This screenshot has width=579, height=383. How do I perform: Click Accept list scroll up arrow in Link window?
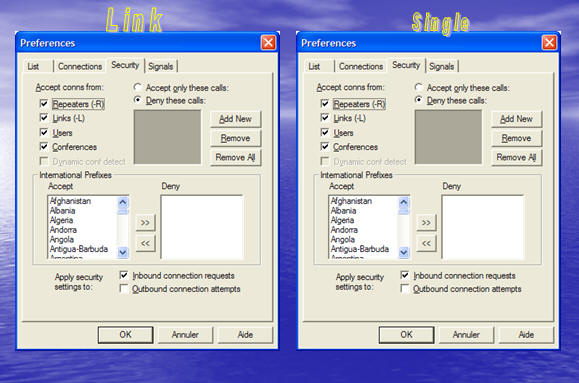(123, 202)
